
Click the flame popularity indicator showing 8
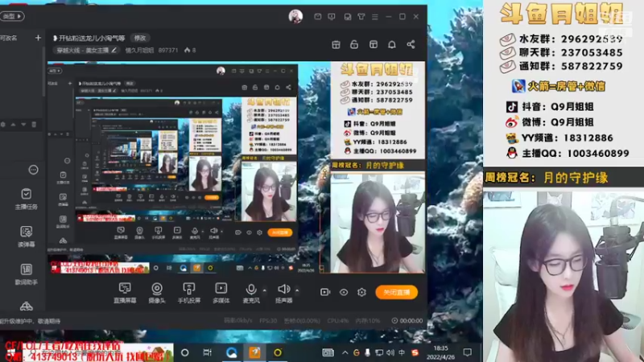click(x=190, y=50)
